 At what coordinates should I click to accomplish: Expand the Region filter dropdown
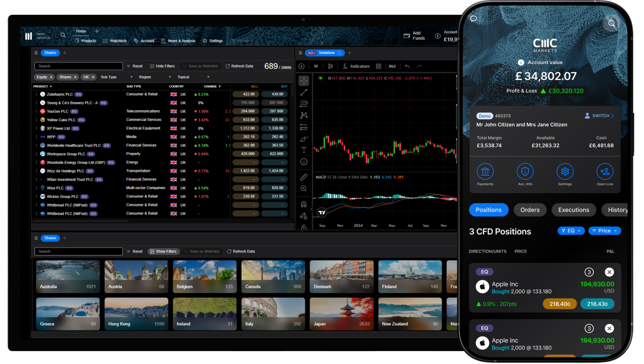point(146,76)
